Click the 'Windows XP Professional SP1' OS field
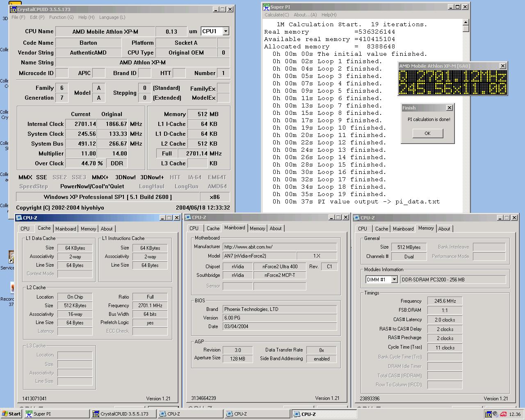This screenshot has height=420, width=525. [108, 197]
